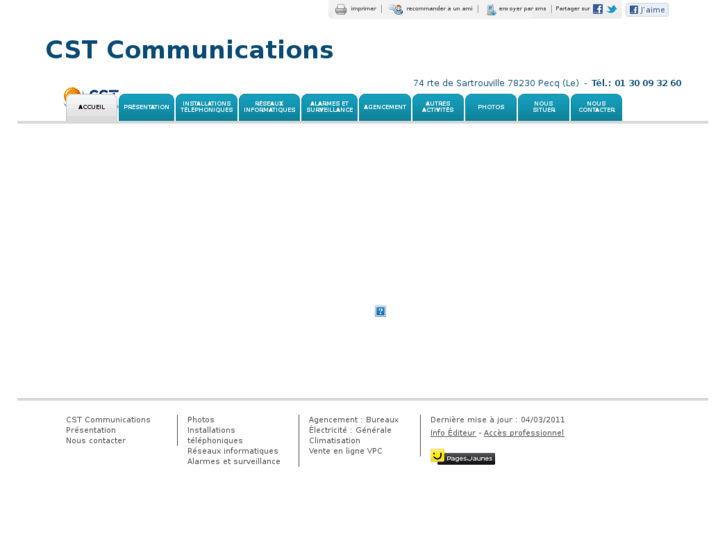This screenshot has width=727, height=545.
Task: Click footer link Climatisation
Action: pyautogui.click(x=334, y=441)
